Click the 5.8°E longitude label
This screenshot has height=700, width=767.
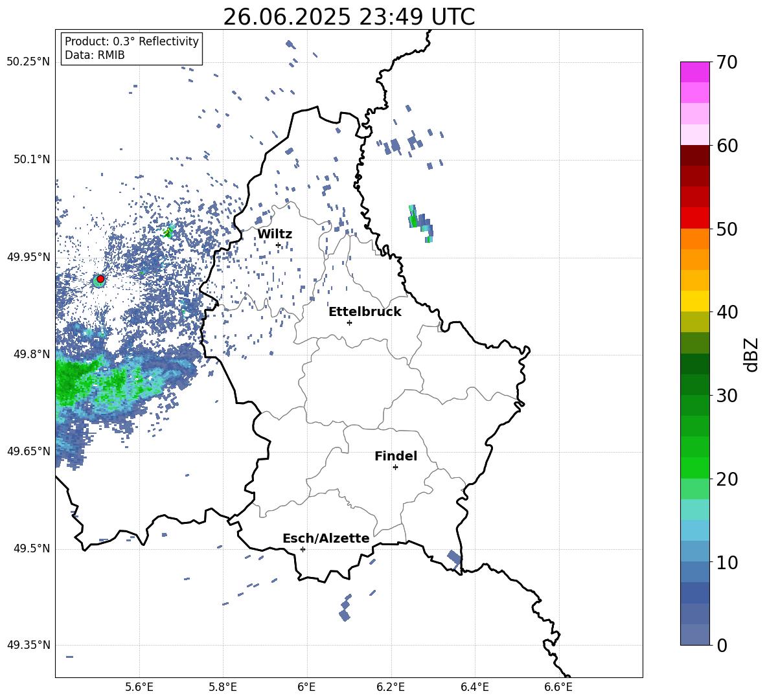point(223,687)
